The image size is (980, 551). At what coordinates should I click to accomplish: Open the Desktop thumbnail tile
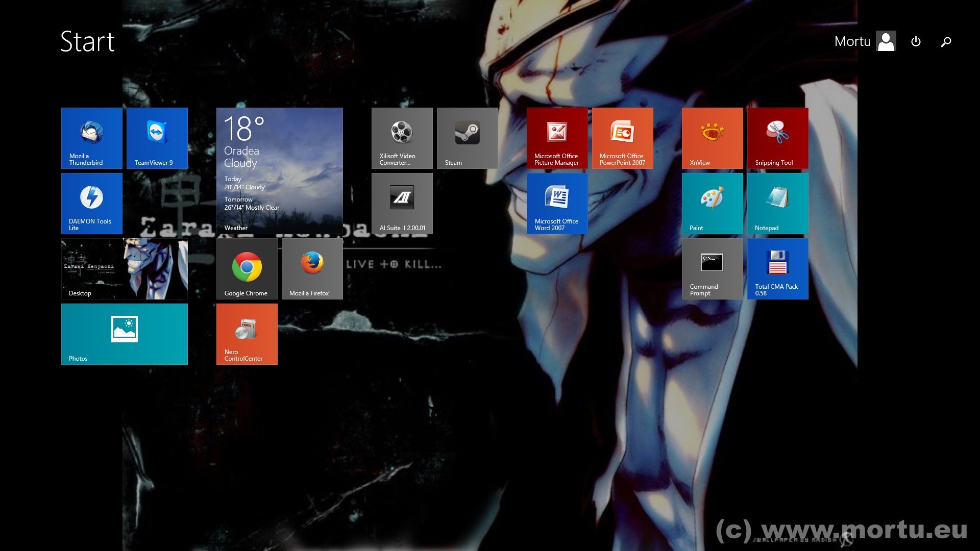pyautogui.click(x=125, y=268)
